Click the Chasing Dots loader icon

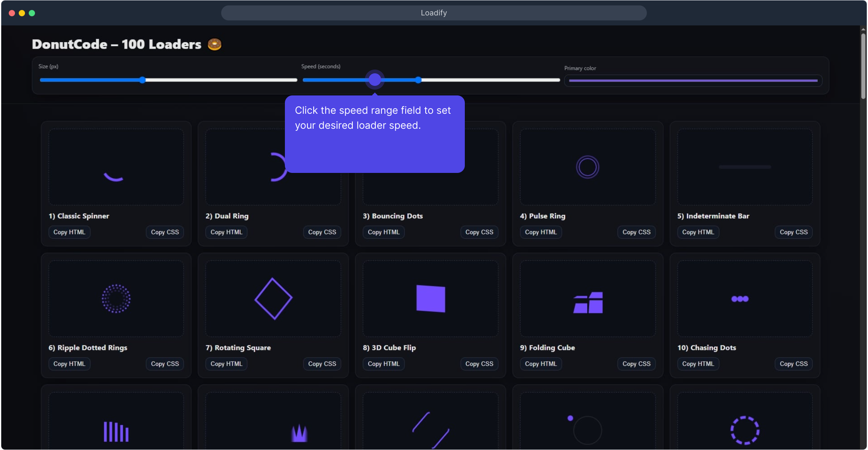740,299
